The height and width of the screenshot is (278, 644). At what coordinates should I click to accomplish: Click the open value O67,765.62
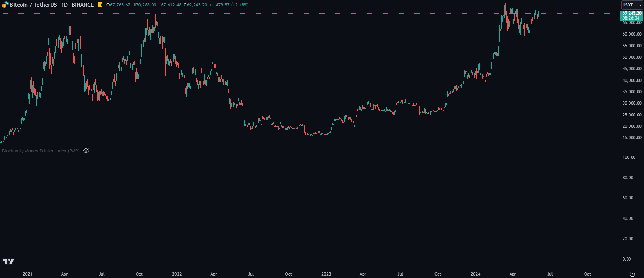[x=118, y=5]
